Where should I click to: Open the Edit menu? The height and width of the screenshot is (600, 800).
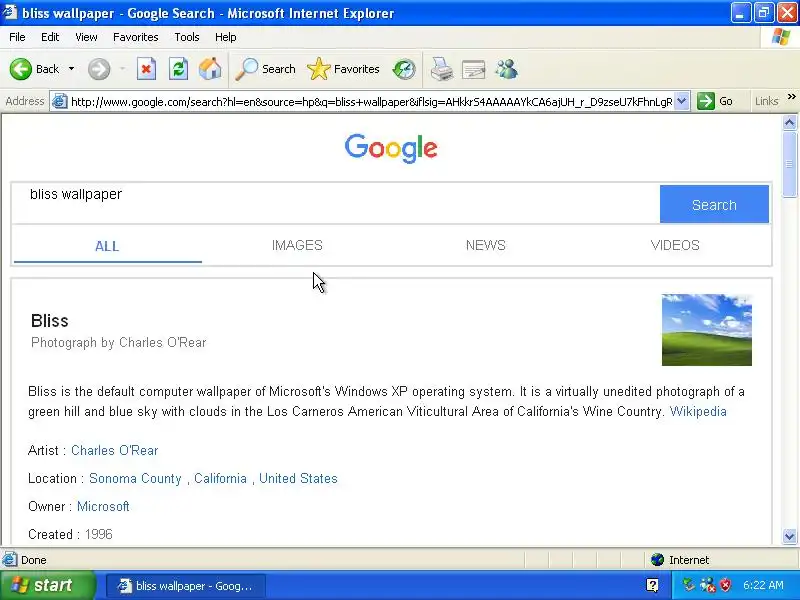click(50, 37)
